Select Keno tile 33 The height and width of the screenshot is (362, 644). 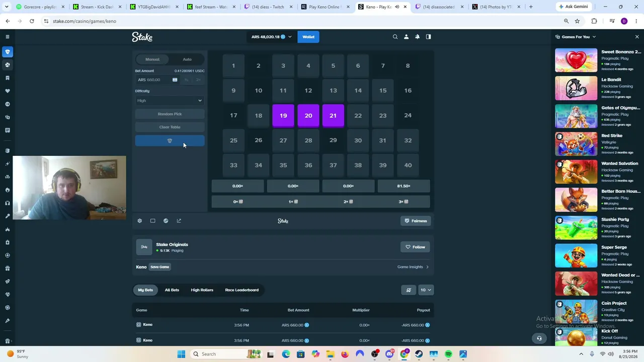click(x=233, y=165)
